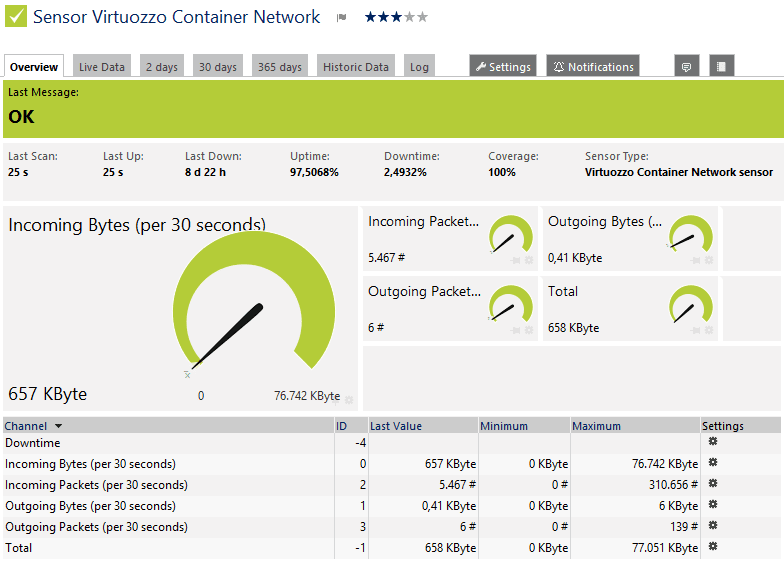Select Outgoing Packets (per 30 seconds) row name
This screenshot has height=562, width=784.
[x=96, y=527]
